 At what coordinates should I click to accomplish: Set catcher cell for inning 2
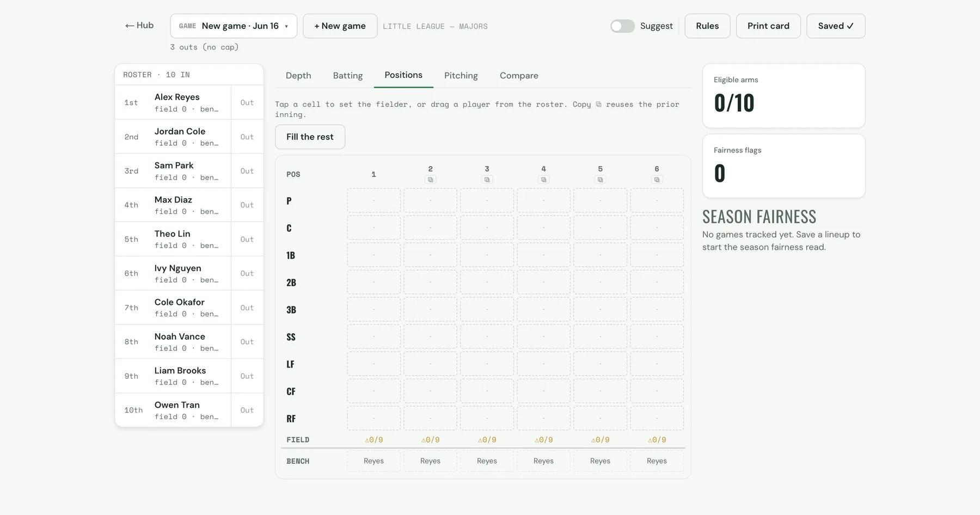(430, 228)
